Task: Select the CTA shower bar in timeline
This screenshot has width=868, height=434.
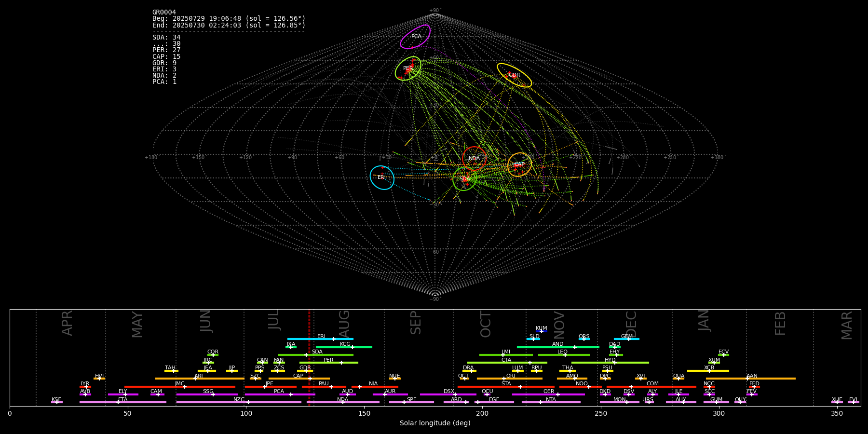Action: pyautogui.click(x=507, y=363)
